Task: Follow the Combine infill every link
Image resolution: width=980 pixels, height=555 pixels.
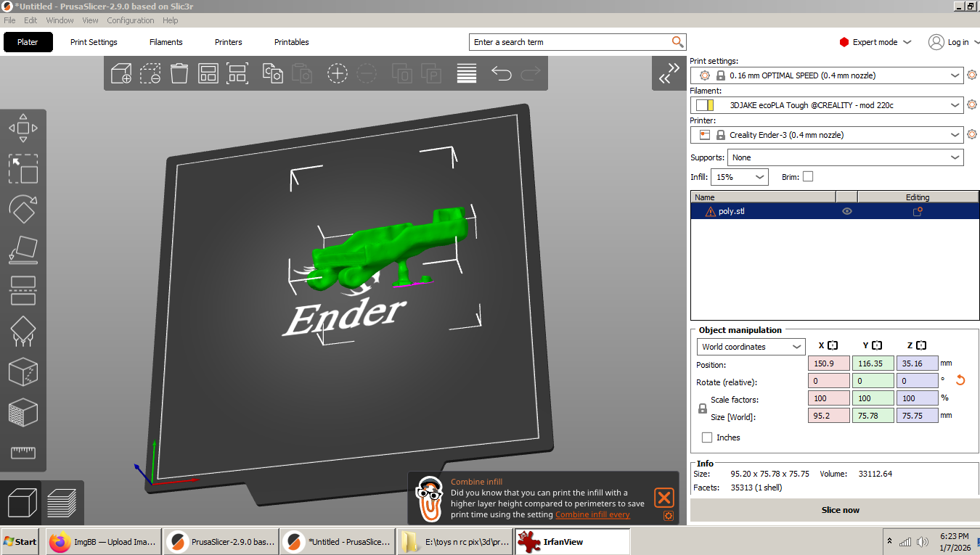Action: 592,514
